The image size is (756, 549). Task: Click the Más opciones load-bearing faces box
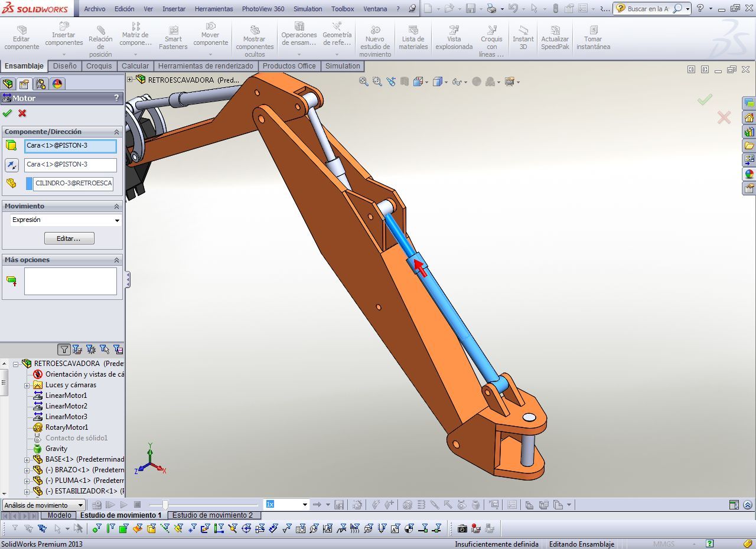click(x=70, y=281)
